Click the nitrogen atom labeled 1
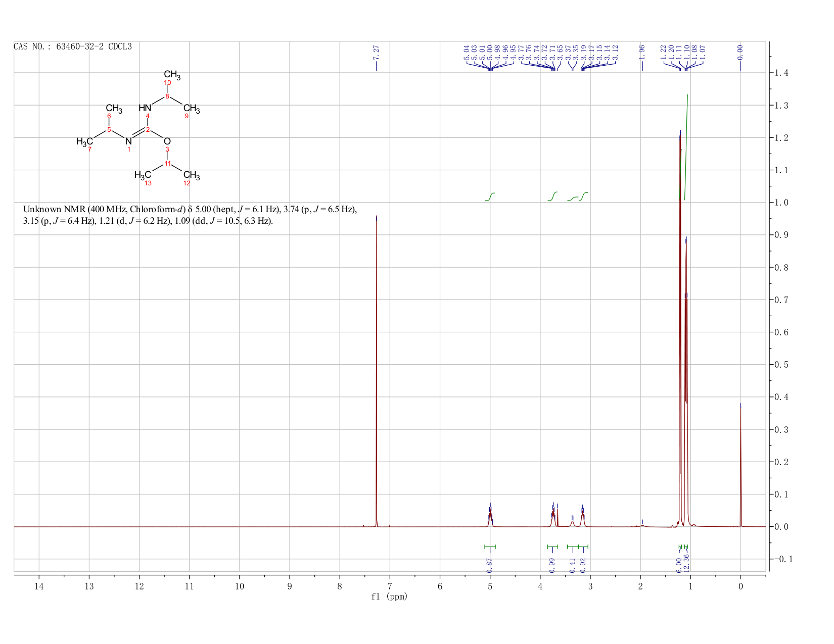Image resolution: width=834 pixels, height=644 pixels. coord(128,141)
